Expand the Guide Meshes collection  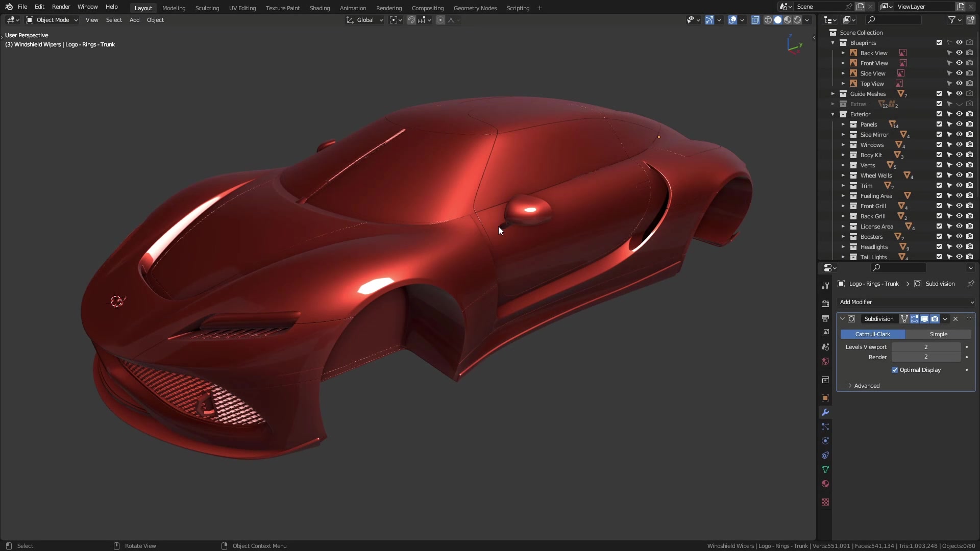tap(833, 94)
